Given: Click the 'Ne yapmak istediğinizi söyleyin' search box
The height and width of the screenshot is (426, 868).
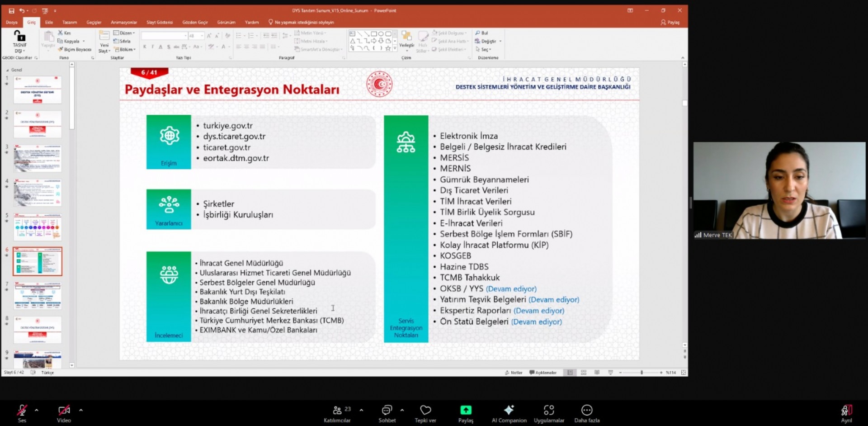Looking at the screenshot, I should tap(302, 22).
